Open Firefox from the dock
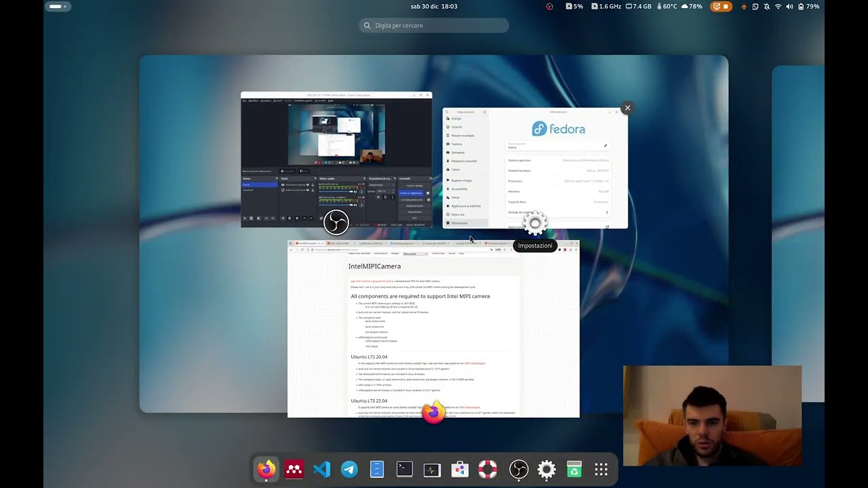Screen dimensions: 868x488 267,469
